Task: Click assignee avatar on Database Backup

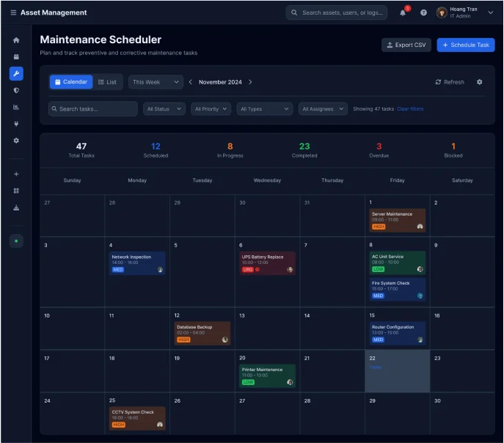Action: (224, 340)
